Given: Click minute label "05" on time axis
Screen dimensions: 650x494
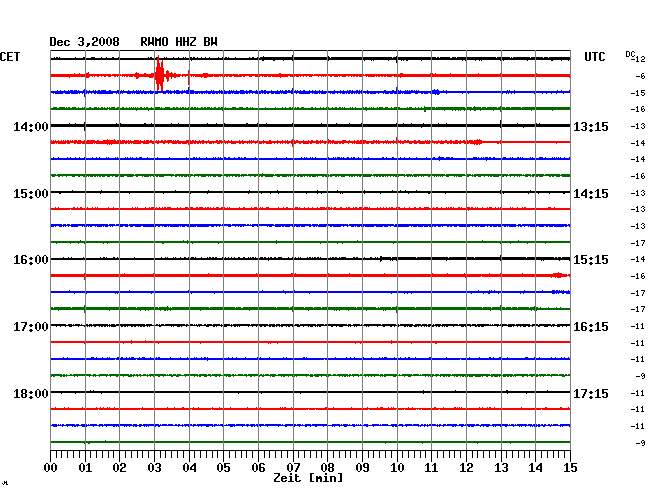Looking at the screenshot, I should point(223,467).
